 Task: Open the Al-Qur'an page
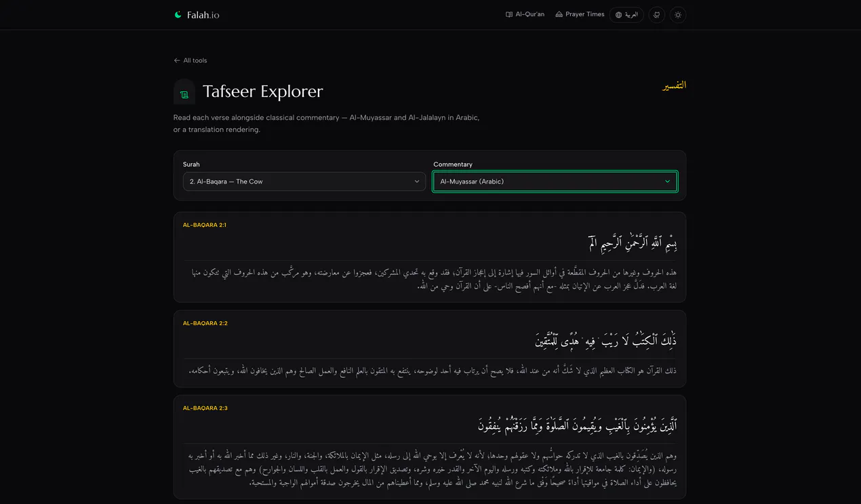tap(525, 14)
